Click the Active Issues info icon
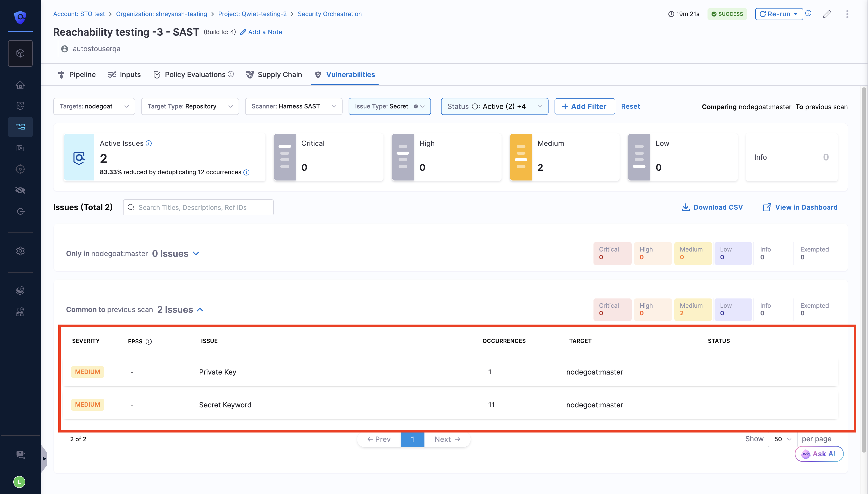This screenshot has height=494, width=868. click(149, 143)
